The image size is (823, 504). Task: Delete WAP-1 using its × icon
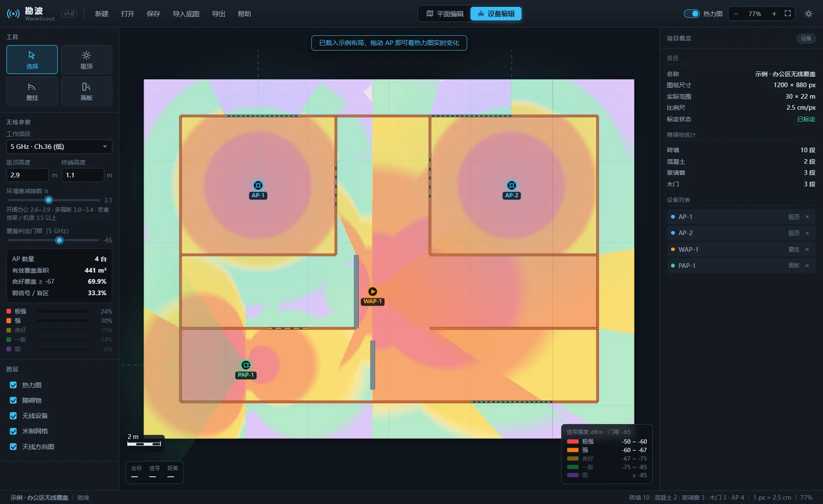[x=807, y=249]
